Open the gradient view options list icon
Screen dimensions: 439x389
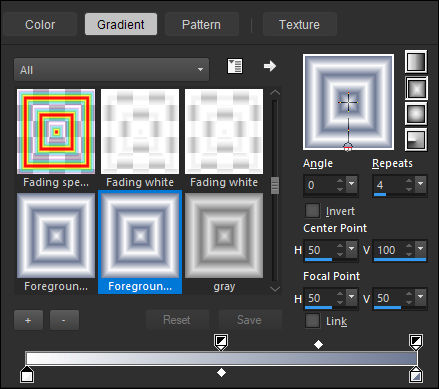[235, 66]
